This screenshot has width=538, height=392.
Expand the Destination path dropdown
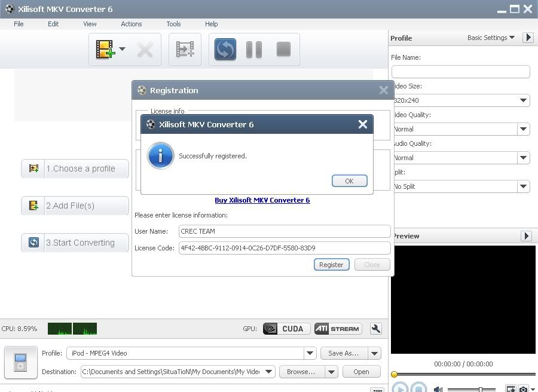pyautogui.click(x=268, y=372)
